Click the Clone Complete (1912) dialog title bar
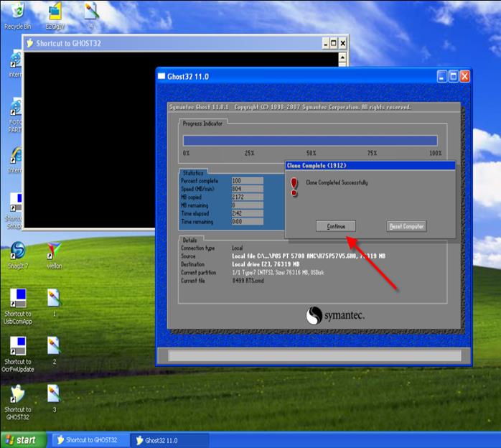Viewport: 501px width, 448px height. pyautogui.click(x=370, y=166)
